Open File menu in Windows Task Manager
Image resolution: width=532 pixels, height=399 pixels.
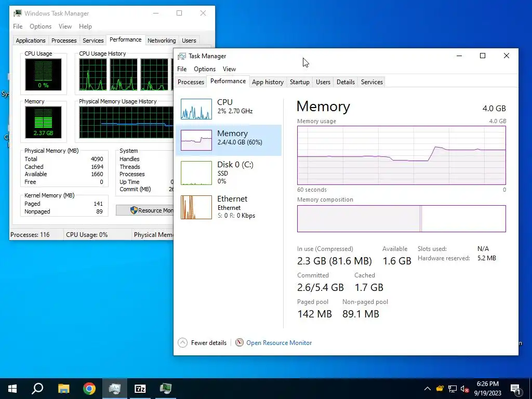click(18, 26)
